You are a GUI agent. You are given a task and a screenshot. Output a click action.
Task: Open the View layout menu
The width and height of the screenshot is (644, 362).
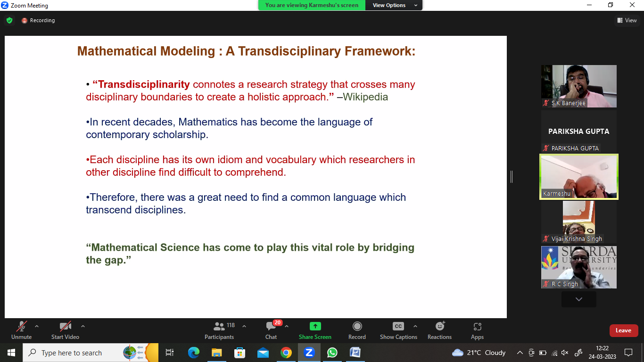pos(627,20)
